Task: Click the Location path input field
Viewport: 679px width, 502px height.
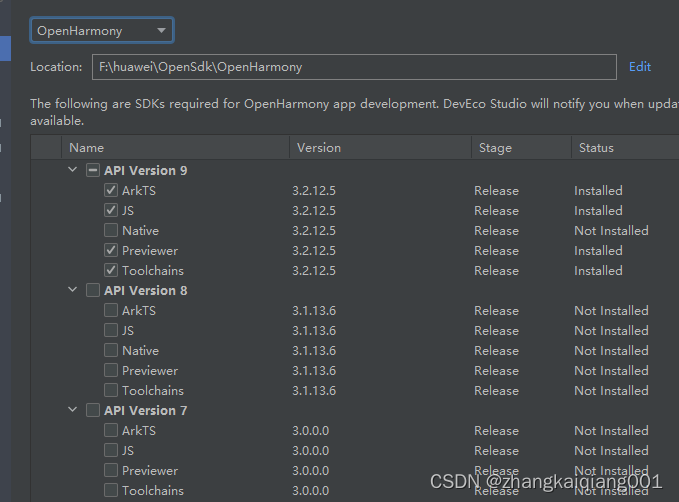Action: [x=354, y=67]
